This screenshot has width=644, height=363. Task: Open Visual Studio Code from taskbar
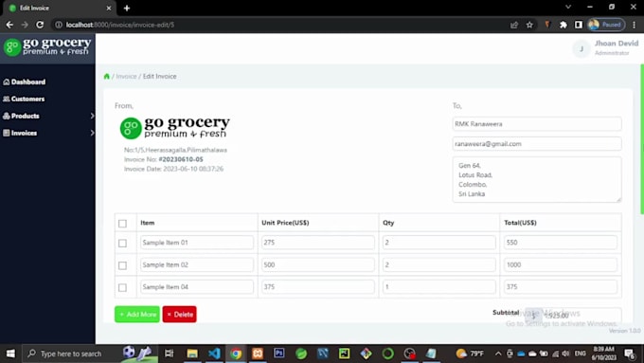pyautogui.click(x=214, y=354)
